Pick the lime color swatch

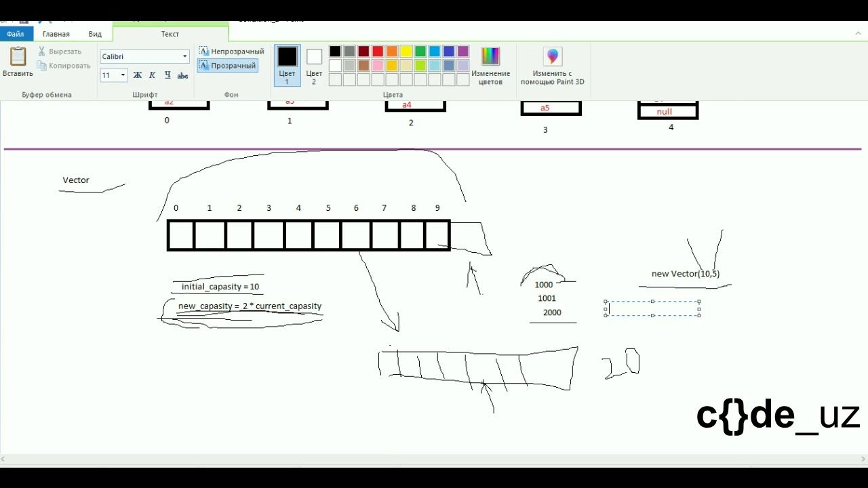tap(420, 66)
